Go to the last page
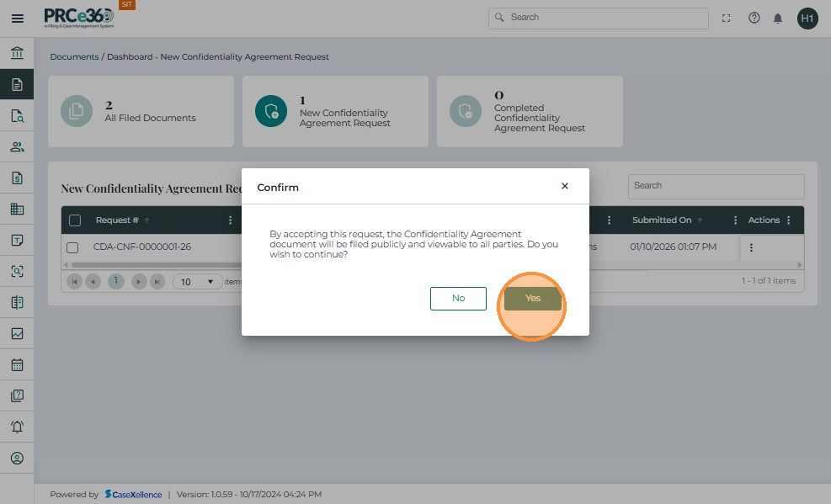The image size is (831, 504). (x=157, y=282)
